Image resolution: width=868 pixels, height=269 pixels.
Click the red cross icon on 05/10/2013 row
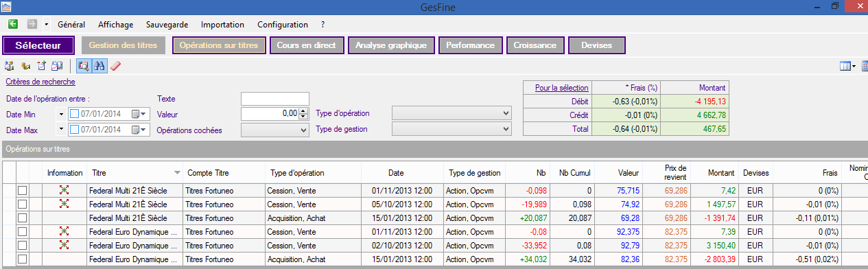tap(64, 204)
